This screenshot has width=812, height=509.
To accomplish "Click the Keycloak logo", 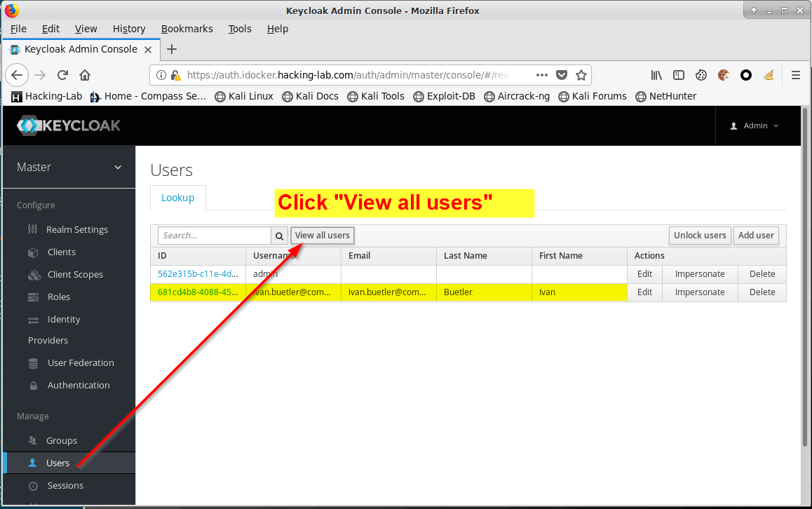I will [x=69, y=125].
